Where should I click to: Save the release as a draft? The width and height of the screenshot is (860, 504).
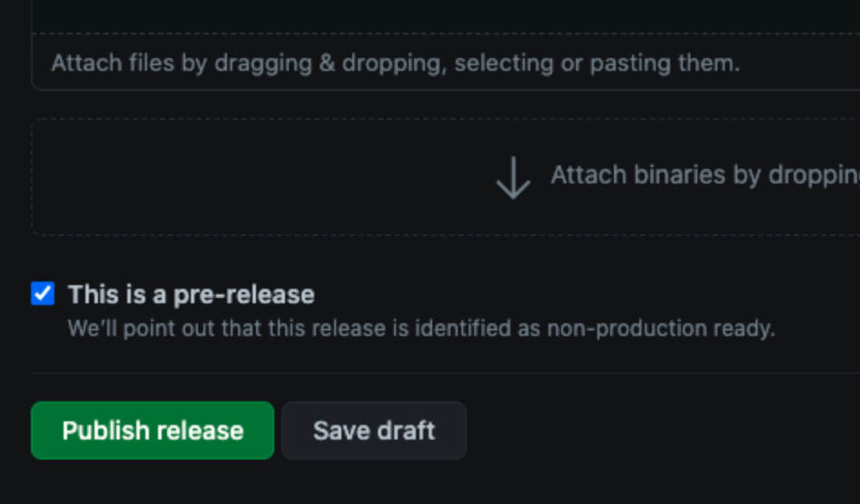374,430
